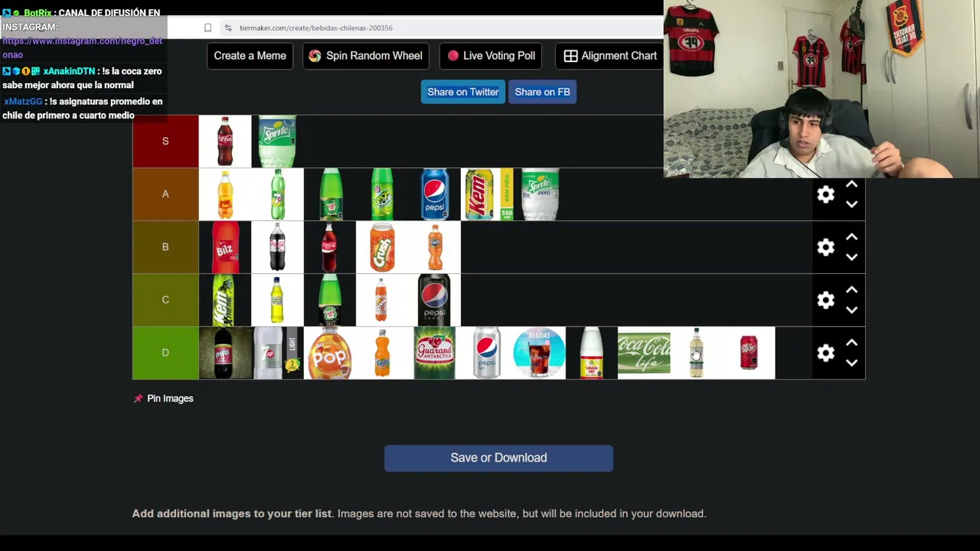
Task: Select the orange-brown A tier label
Action: [x=165, y=194]
